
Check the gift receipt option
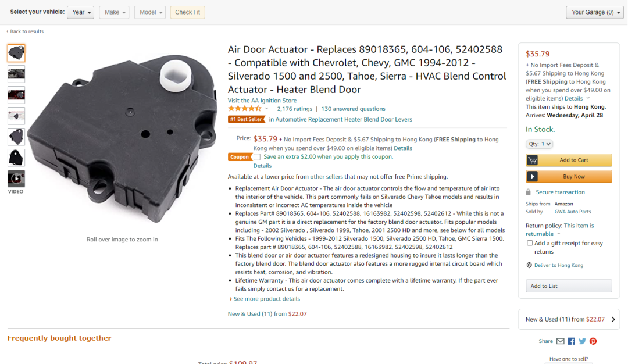click(530, 243)
